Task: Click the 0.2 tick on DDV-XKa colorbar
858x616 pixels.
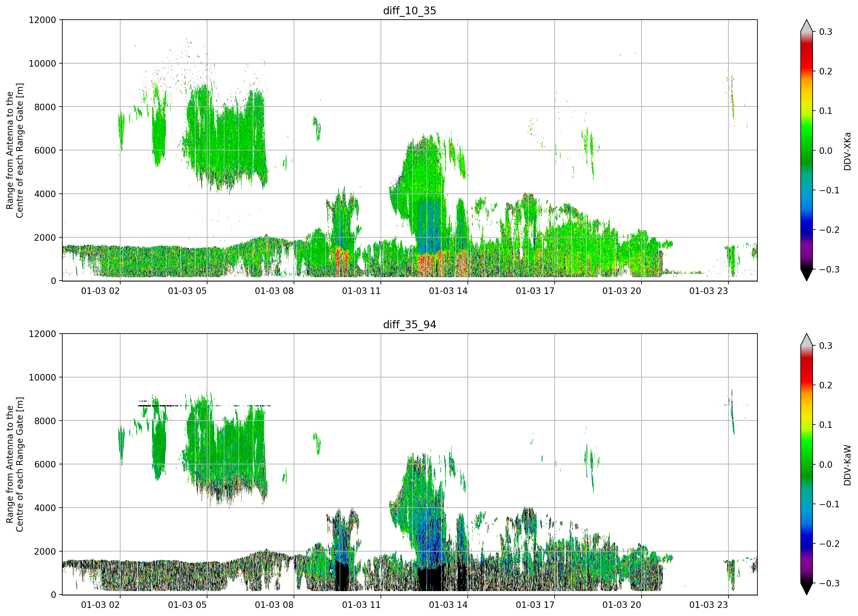Action: pyautogui.click(x=826, y=72)
